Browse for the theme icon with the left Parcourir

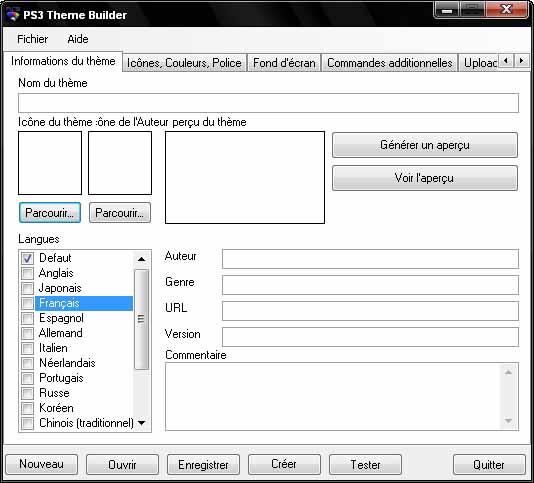point(50,213)
